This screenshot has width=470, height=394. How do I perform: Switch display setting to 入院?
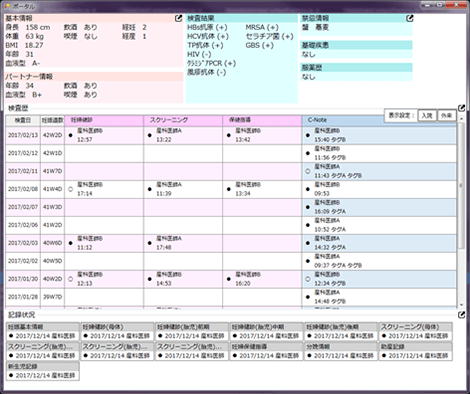tap(427, 116)
